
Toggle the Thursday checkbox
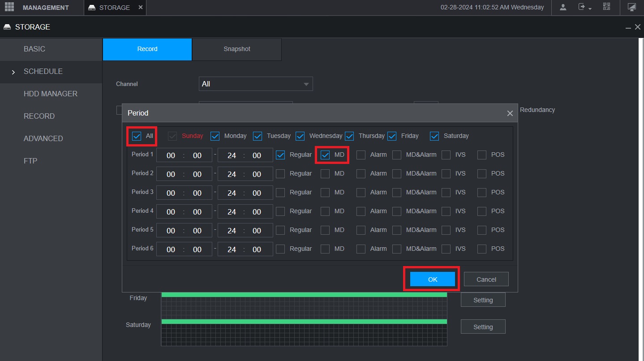pos(349,136)
